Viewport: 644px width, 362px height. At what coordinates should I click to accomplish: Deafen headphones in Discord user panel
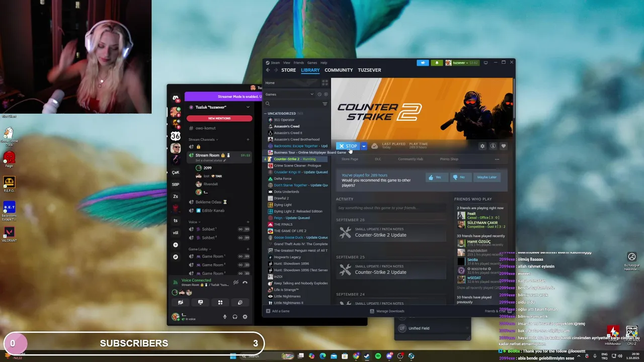(235, 317)
